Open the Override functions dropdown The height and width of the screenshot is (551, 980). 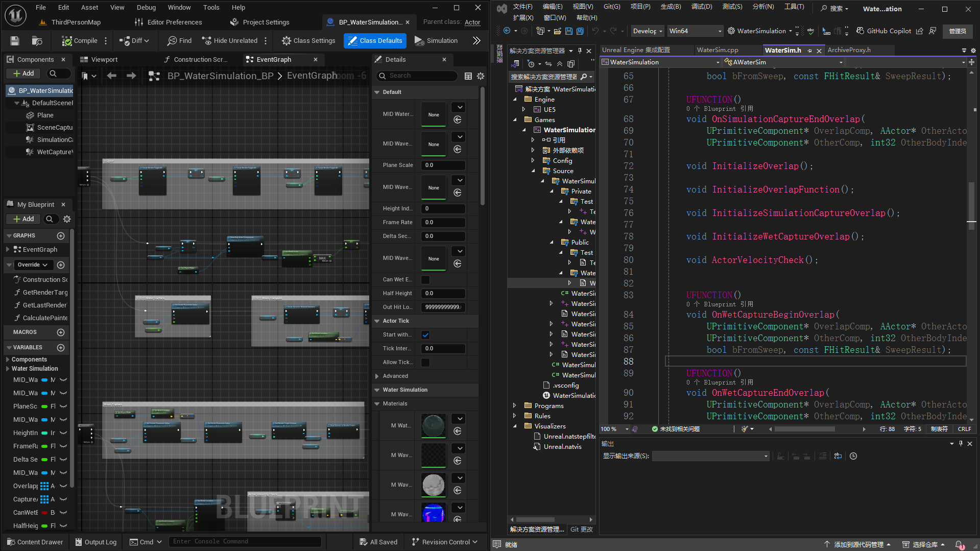(33, 265)
